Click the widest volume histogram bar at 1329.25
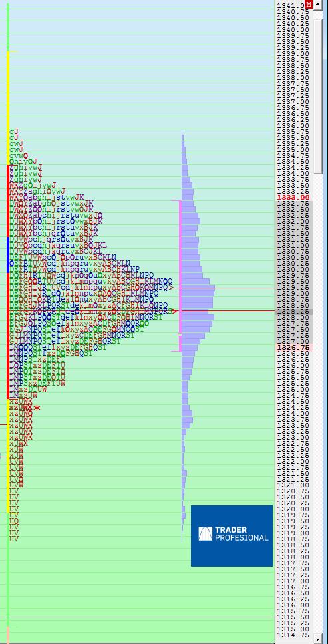This screenshot has width=328, height=644. (x=198, y=288)
